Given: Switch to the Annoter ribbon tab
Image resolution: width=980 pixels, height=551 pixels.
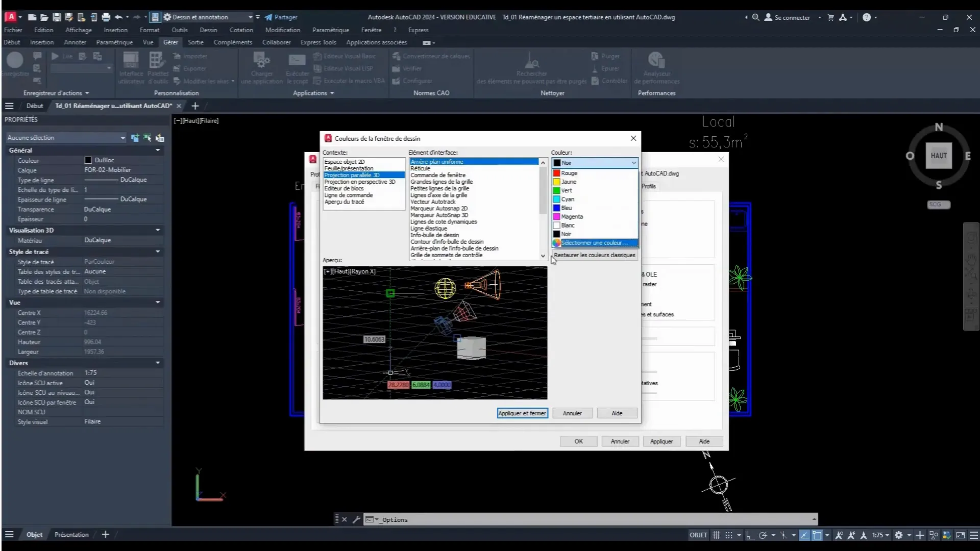Looking at the screenshot, I should click(75, 42).
